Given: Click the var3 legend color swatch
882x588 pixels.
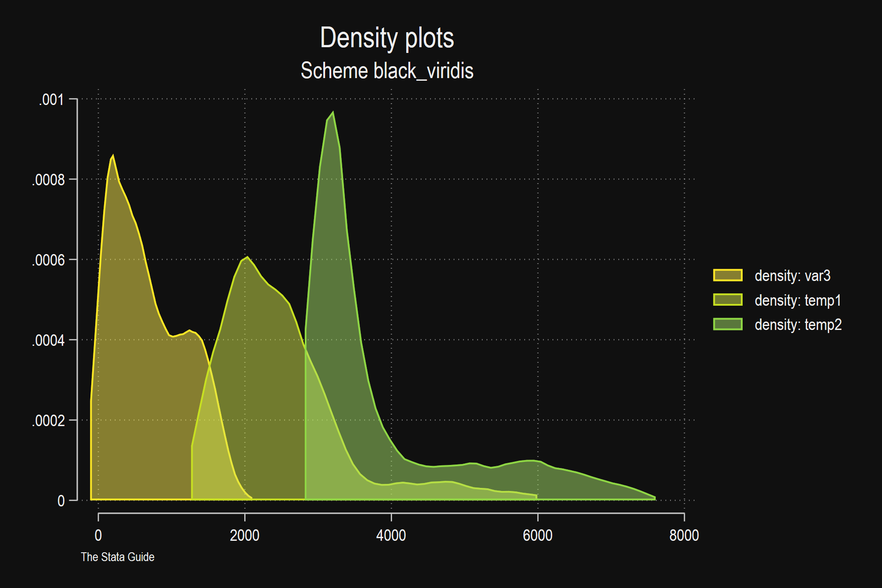Looking at the screenshot, I should point(728,275).
